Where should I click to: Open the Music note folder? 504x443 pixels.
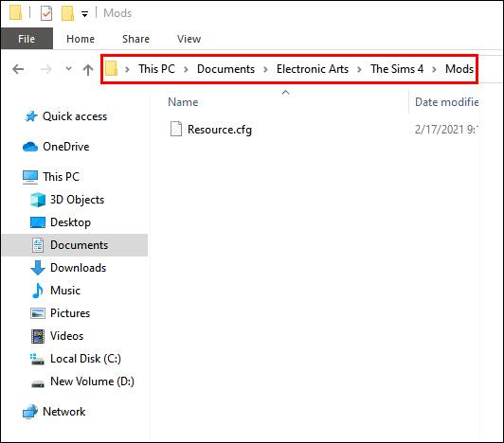pyautogui.click(x=38, y=291)
